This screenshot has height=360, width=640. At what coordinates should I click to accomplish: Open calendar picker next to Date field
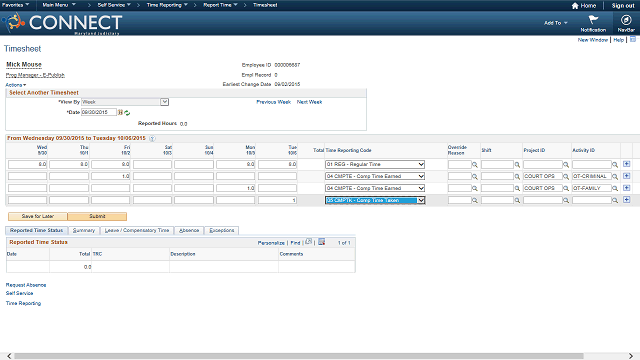click(120, 112)
